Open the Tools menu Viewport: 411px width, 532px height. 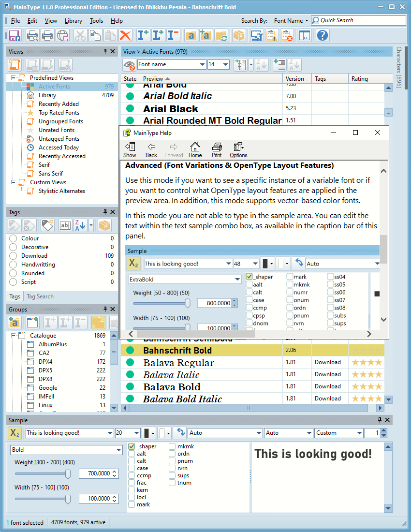[x=96, y=21]
